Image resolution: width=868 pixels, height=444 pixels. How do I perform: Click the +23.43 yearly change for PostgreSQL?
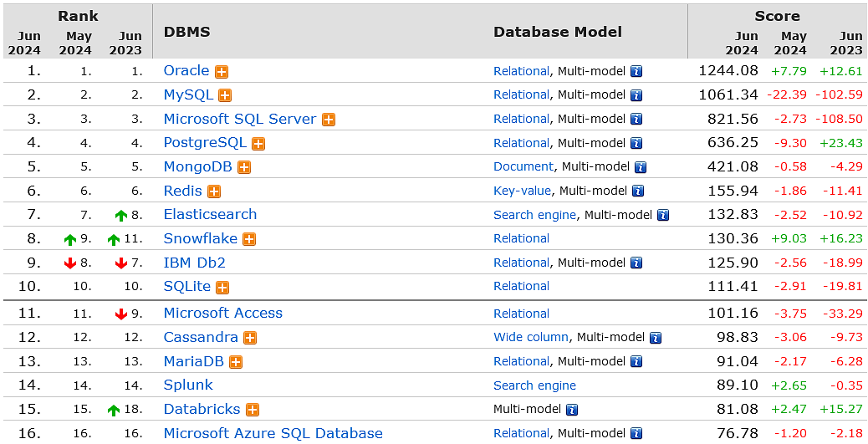pos(840,143)
